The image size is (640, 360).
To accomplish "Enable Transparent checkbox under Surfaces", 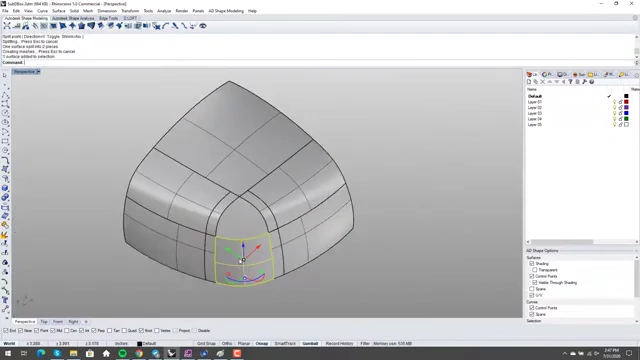I will tap(535, 270).
